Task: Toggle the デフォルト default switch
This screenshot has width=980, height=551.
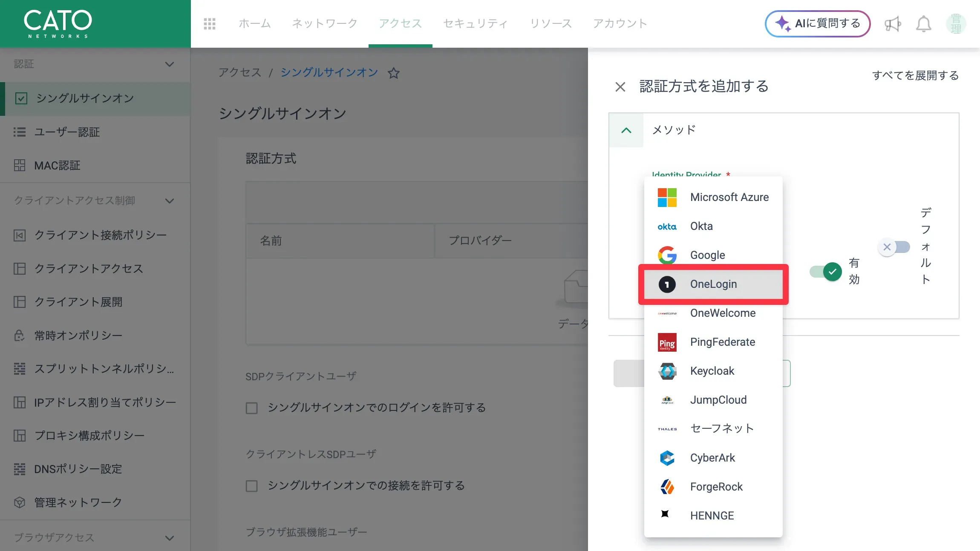Action: (894, 247)
